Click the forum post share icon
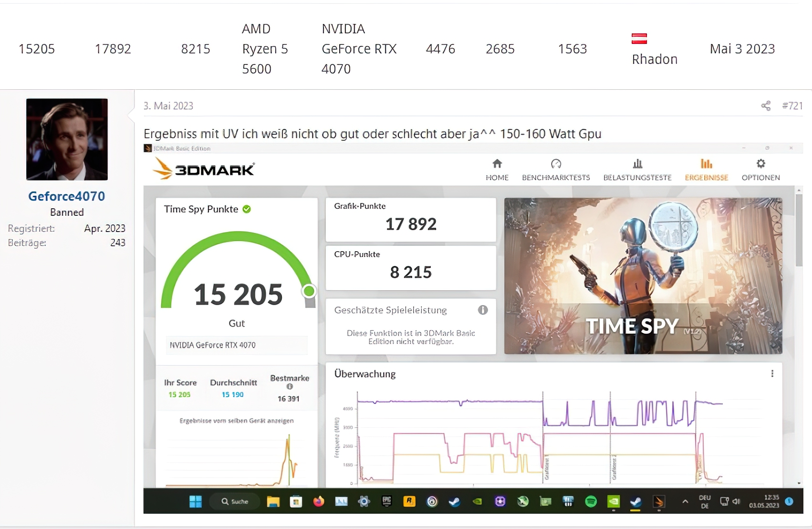The image size is (812, 529). [x=766, y=106]
